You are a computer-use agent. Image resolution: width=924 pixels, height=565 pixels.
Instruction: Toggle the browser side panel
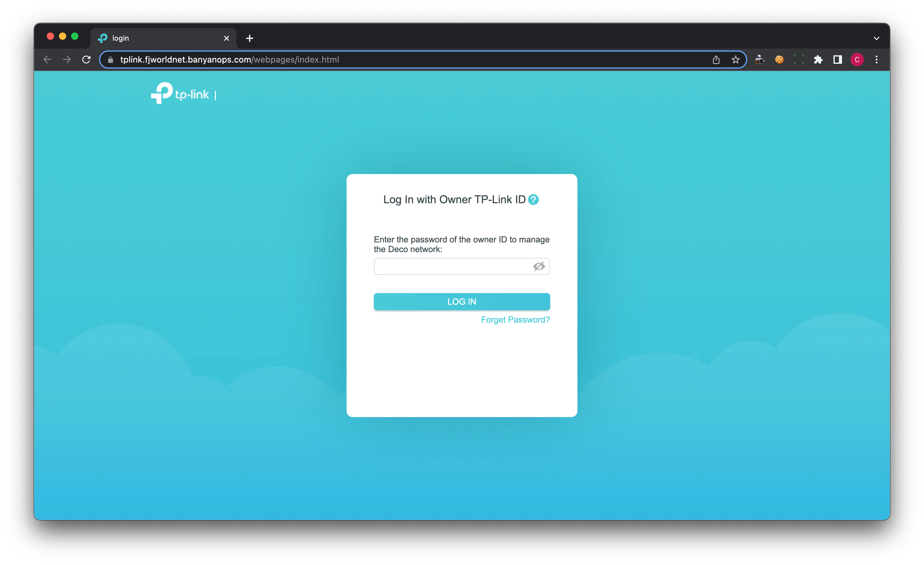(837, 60)
